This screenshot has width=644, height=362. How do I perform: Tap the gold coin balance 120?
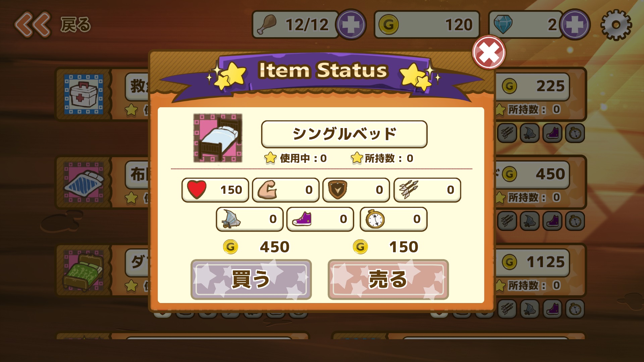(427, 24)
